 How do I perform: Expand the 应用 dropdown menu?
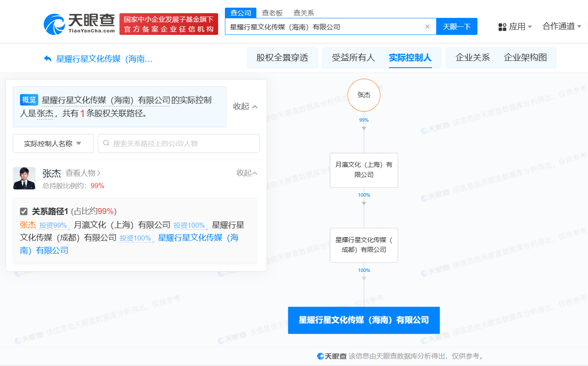530,27
